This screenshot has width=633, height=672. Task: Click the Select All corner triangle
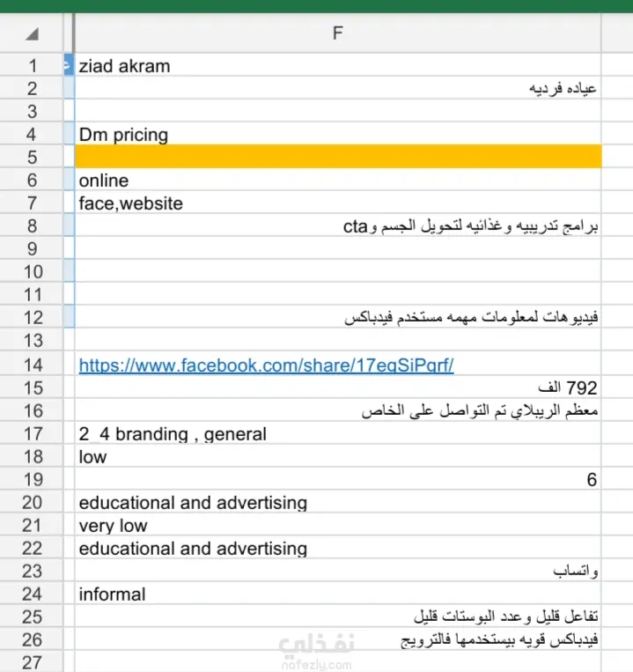[x=32, y=33]
